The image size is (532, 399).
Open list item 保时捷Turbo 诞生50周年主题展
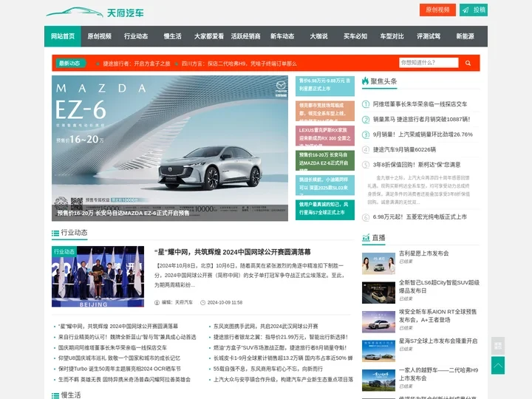pyautogui.click(x=120, y=369)
